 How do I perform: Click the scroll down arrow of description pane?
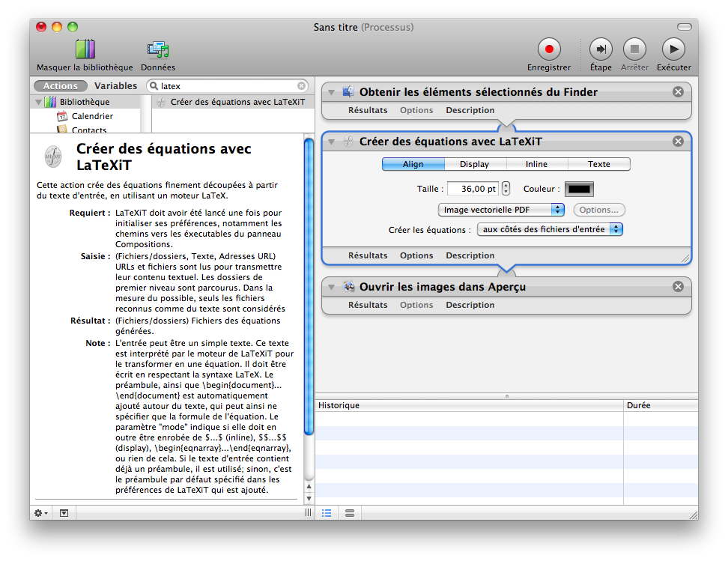click(x=309, y=499)
